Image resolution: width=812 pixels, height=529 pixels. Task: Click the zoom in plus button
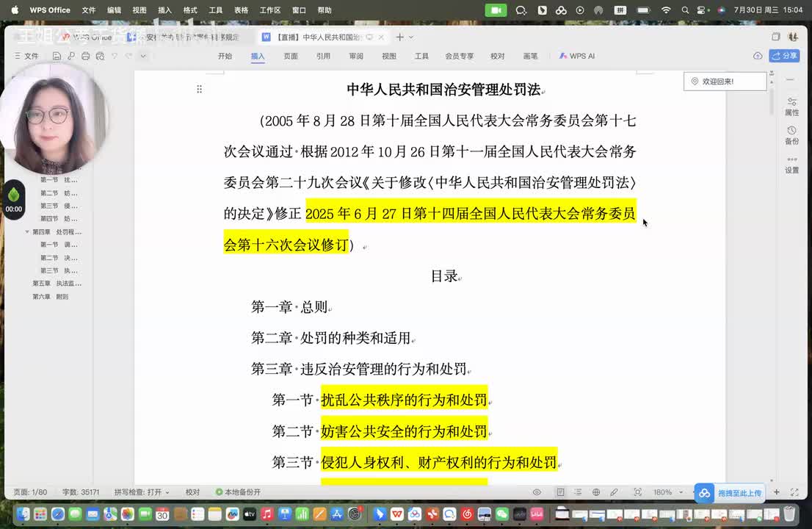click(776, 492)
